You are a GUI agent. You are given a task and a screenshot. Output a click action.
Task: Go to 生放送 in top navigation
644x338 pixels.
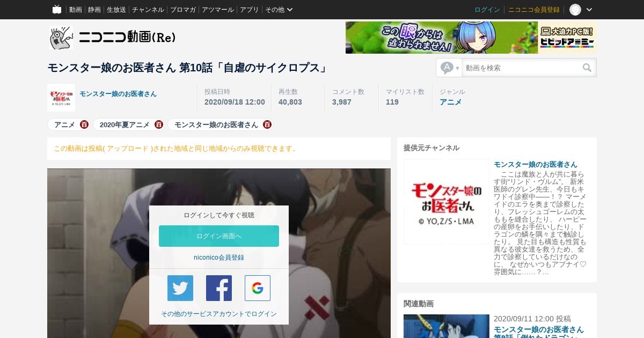116,10
